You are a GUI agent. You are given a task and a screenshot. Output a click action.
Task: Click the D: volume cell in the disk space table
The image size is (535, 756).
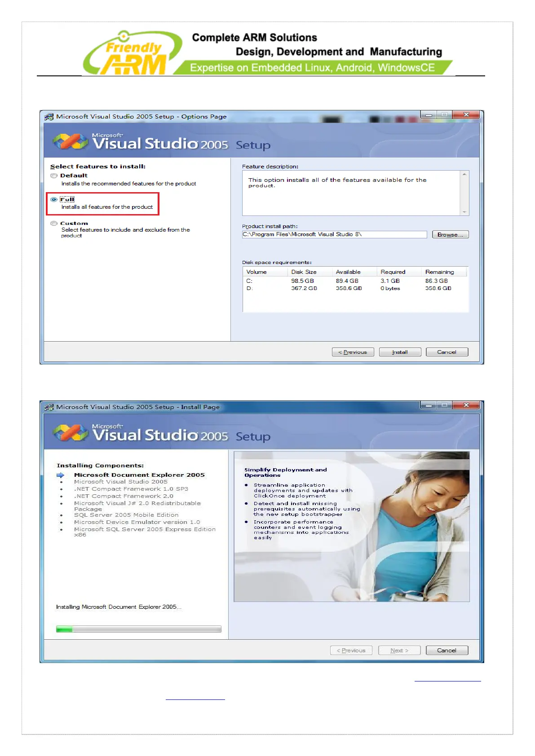coord(249,288)
